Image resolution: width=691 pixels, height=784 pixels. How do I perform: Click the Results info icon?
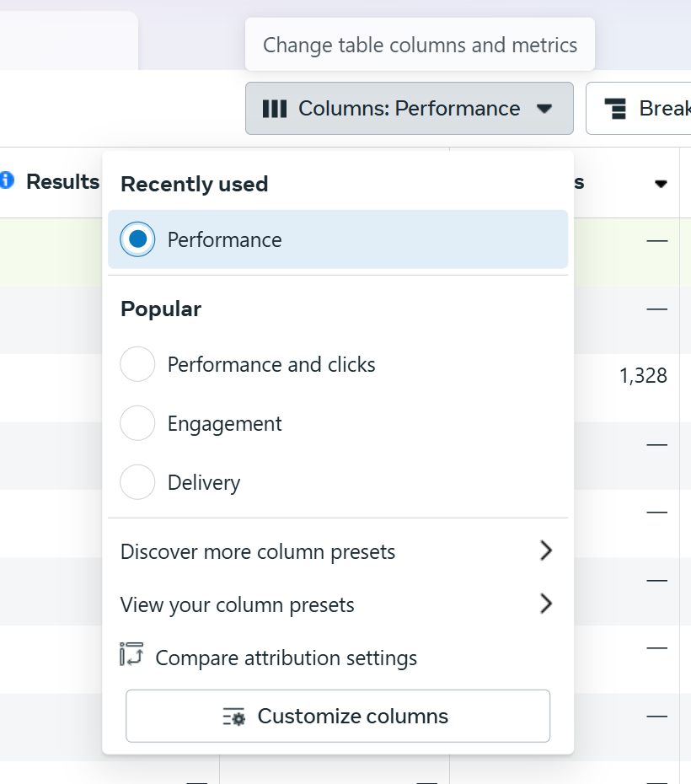tap(7, 180)
